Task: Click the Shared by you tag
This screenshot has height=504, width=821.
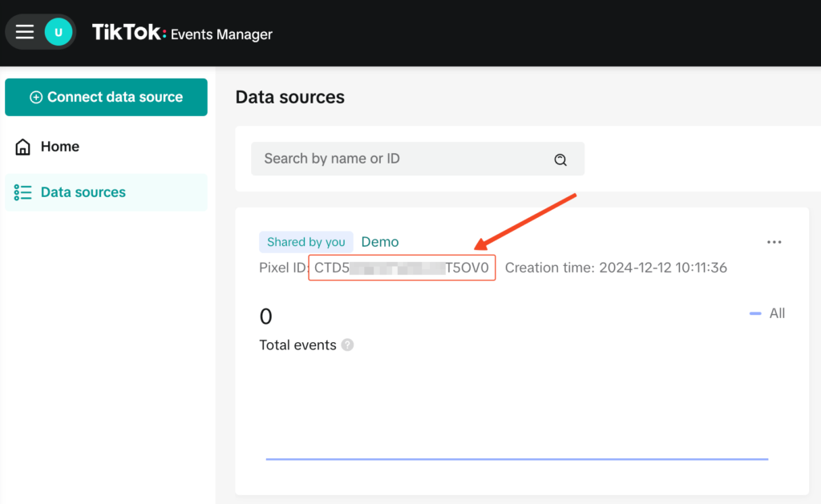Action: coord(305,242)
